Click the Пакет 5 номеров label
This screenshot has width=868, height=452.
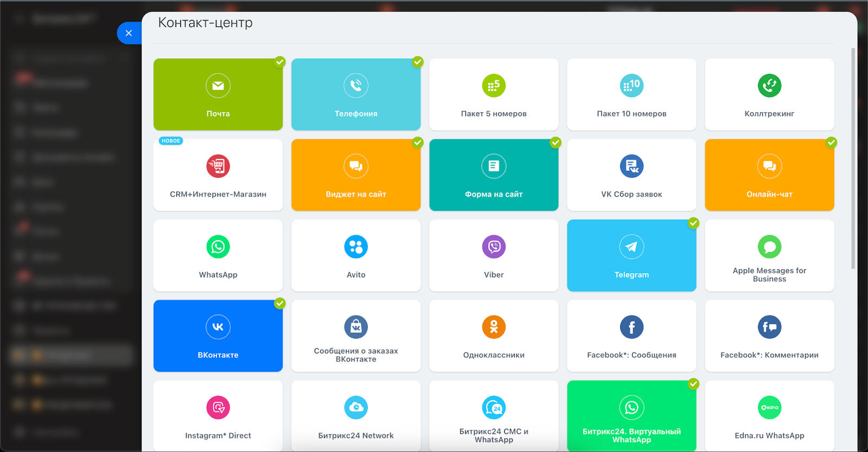(494, 114)
